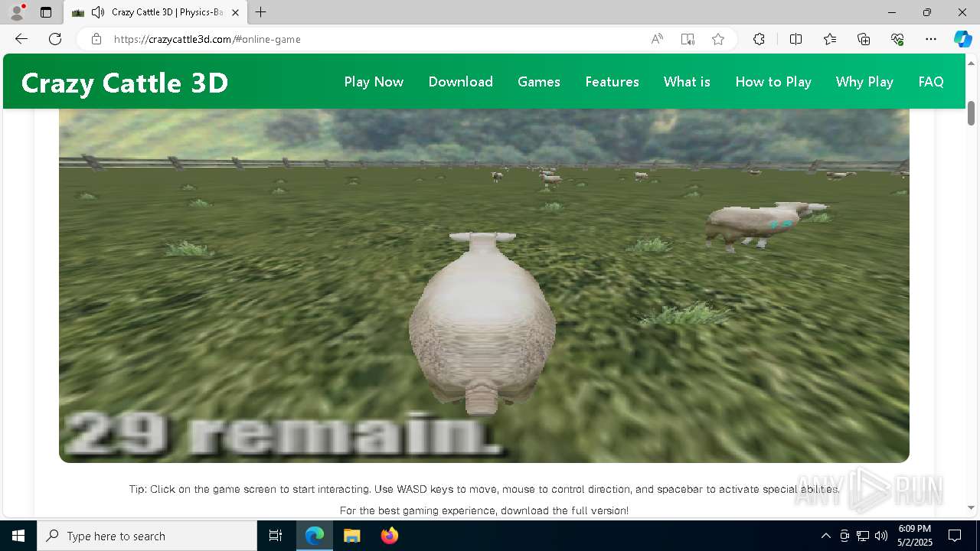The height and width of the screenshot is (551, 980).
Task: Launch Firefox from taskbar
Action: (389, 536)
